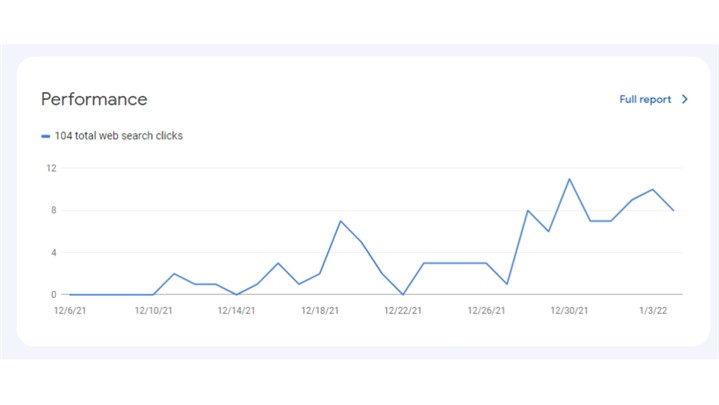
Task: Click the line's first point at 12/6/21
Action: tap(69, 294)
